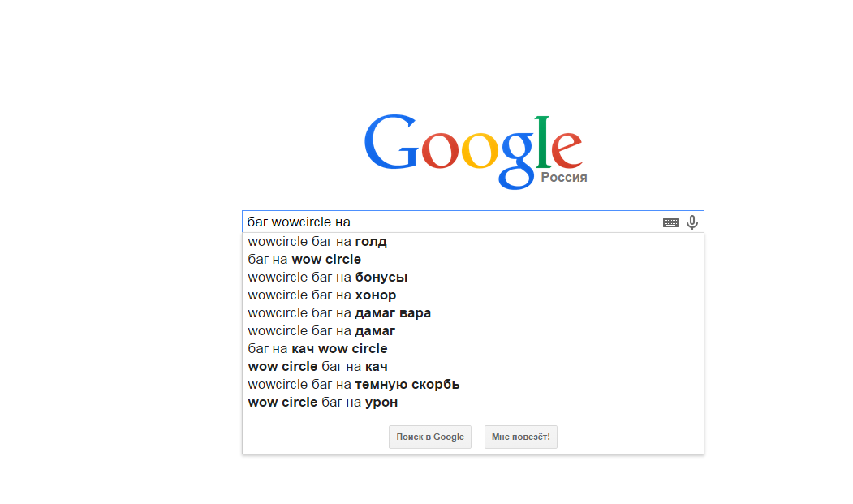853x504 pixels.
Task: Pick suggestion 'wowcircle баг на бонусы'
Action: [x=472, y=277]
